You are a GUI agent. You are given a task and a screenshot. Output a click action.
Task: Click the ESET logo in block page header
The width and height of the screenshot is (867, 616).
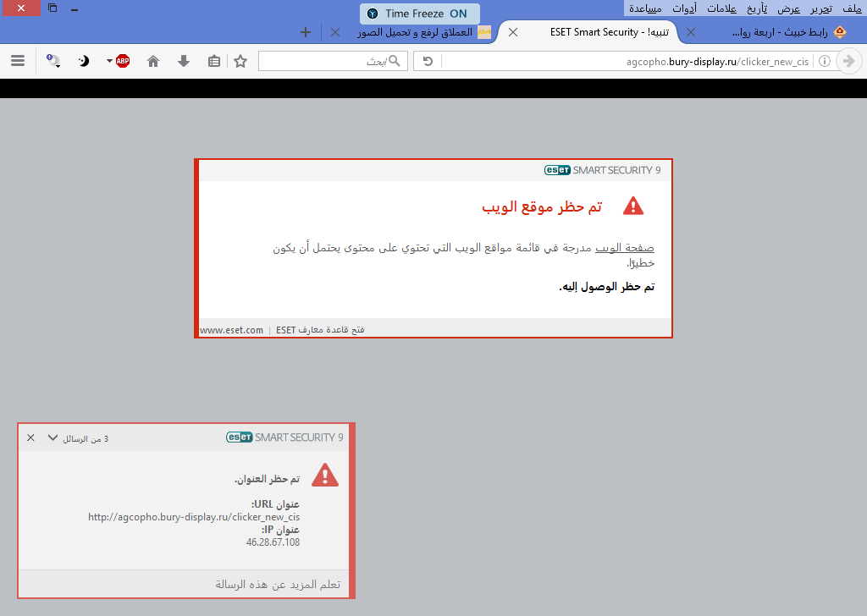tap(557, 170)
